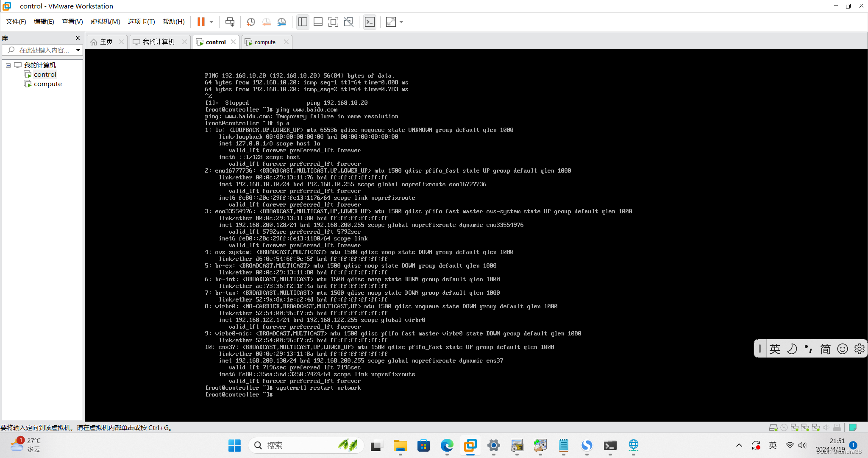Toggle the thumbnail bar view icon
This screenshot has width=868, height=458.
tap(318, 22)
